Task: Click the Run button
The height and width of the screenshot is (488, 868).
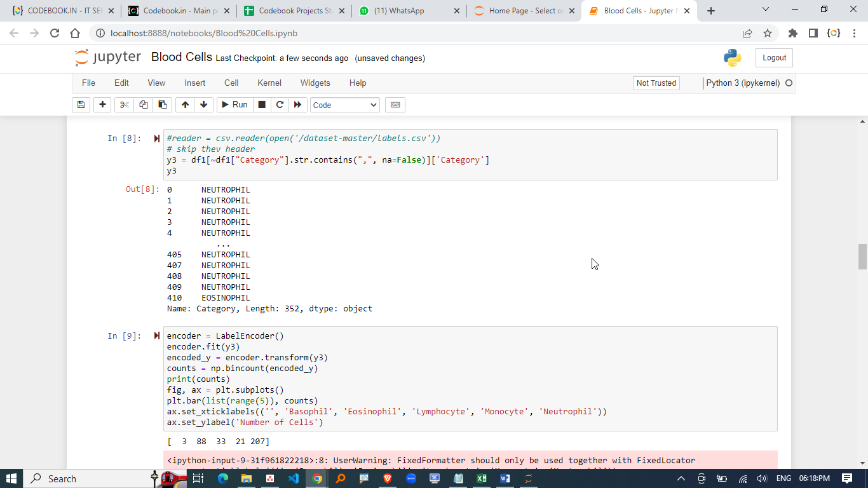Action: click(234, 105)
